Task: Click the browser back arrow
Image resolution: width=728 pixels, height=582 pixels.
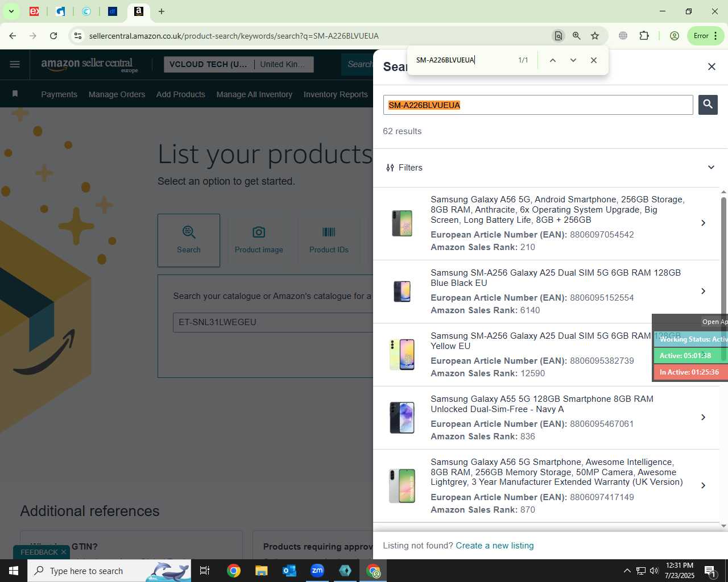Action: pos(13,36)
